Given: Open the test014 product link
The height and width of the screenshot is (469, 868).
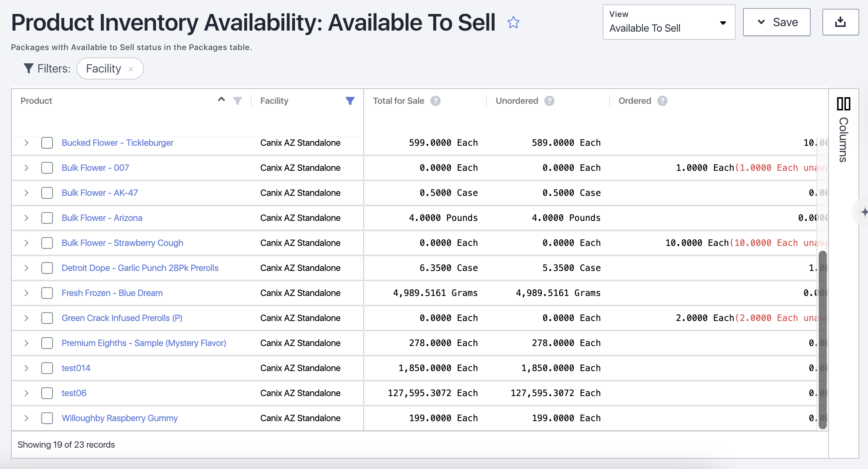Looking at the screenshot, I should tap(76, 368).
